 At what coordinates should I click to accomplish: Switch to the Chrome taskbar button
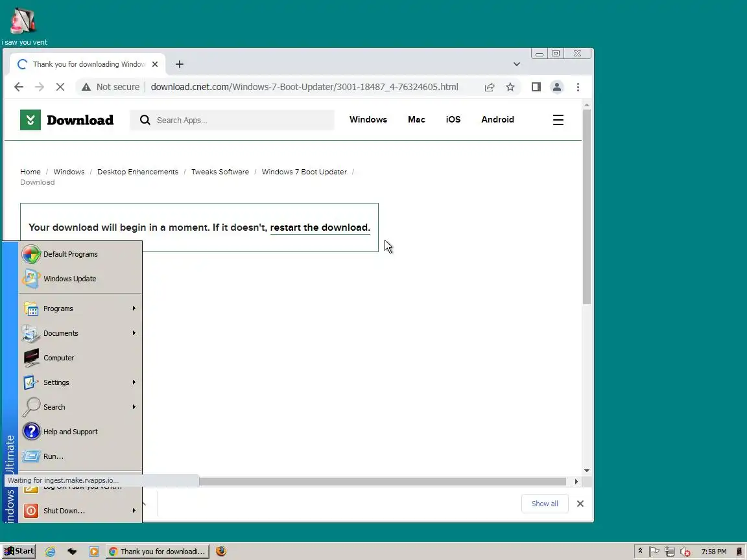[157, 552]
